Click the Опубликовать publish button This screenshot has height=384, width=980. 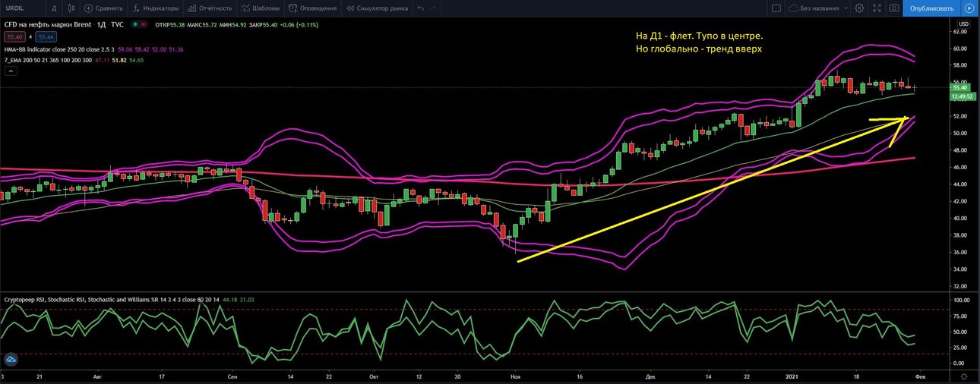pos(931,8)
